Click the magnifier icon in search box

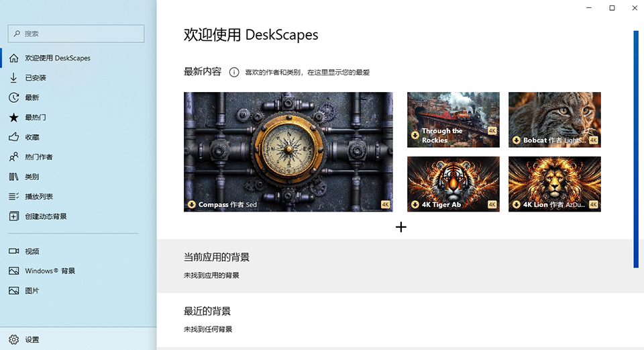[17, 34]
